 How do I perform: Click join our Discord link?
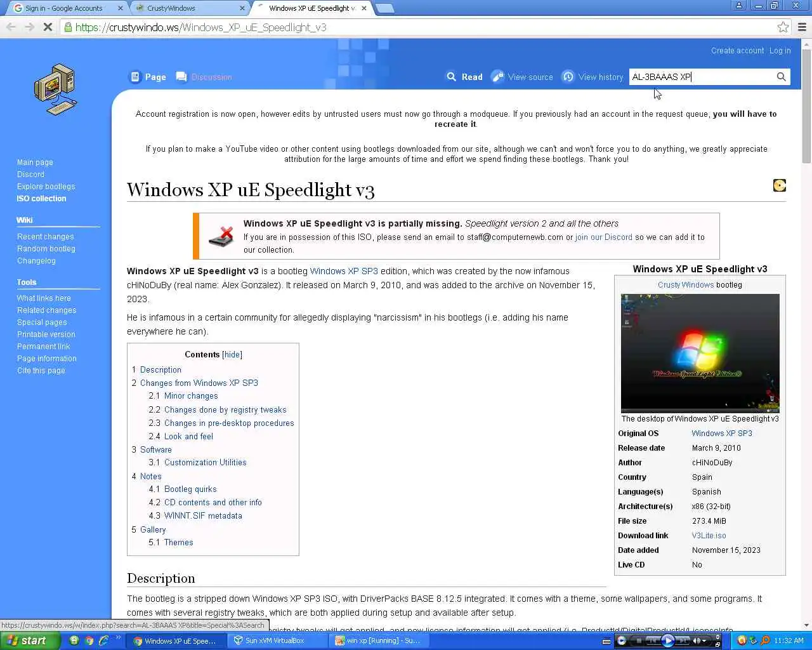[x=603, y=237]
